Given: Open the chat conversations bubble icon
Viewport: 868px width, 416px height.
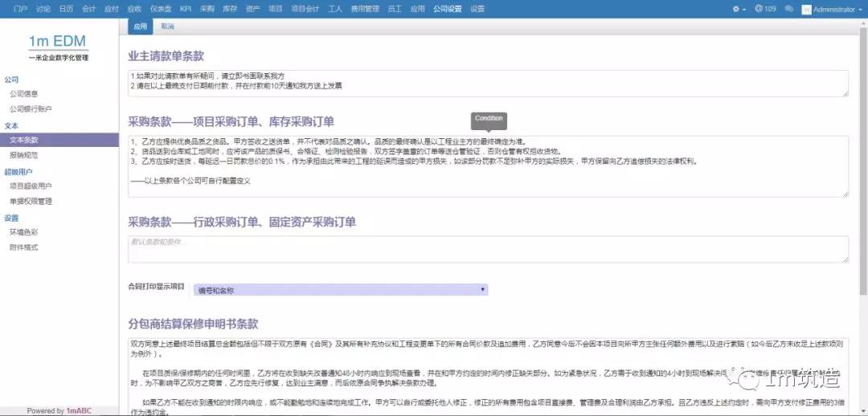Looking at the screenshot, I should tap(789, 9).
